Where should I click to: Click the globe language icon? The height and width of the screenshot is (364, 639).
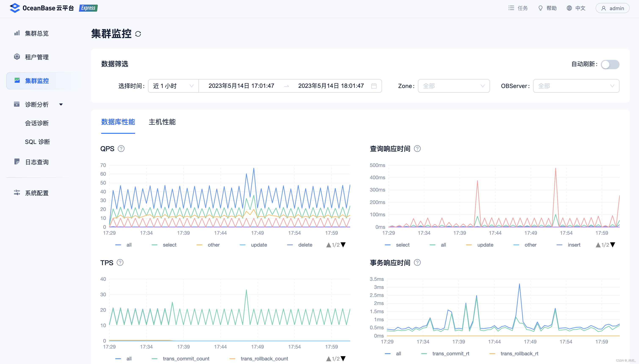coord(569,8)
